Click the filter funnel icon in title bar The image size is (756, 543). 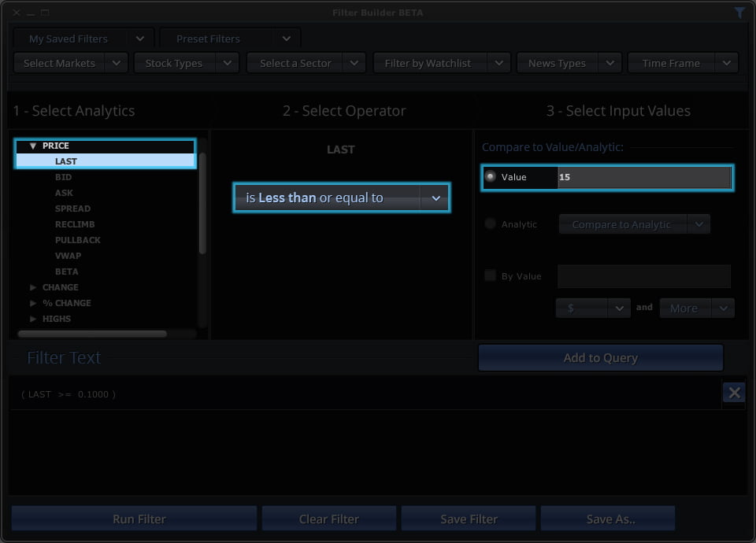pyautogui.click(x=739, y=13)
